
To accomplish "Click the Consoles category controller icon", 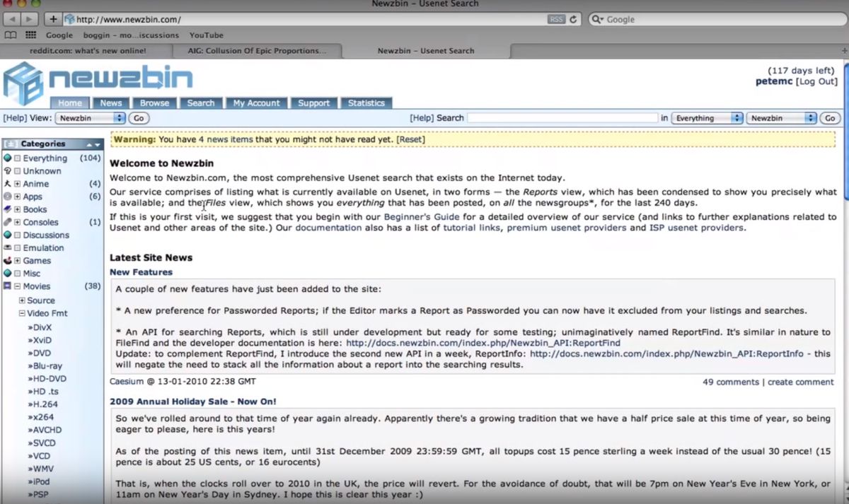I will [7, 222].
